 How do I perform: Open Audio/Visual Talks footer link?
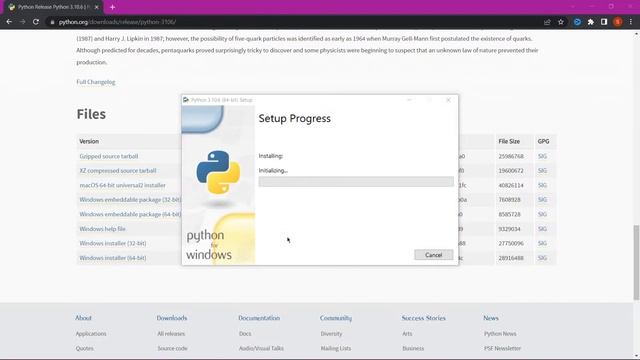(x=261, y=349)
